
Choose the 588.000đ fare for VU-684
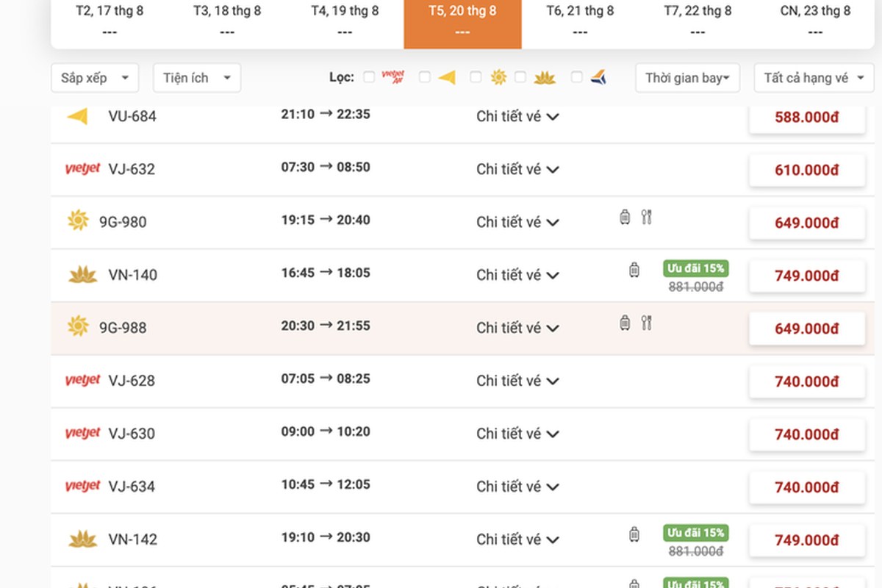(807, 118)
